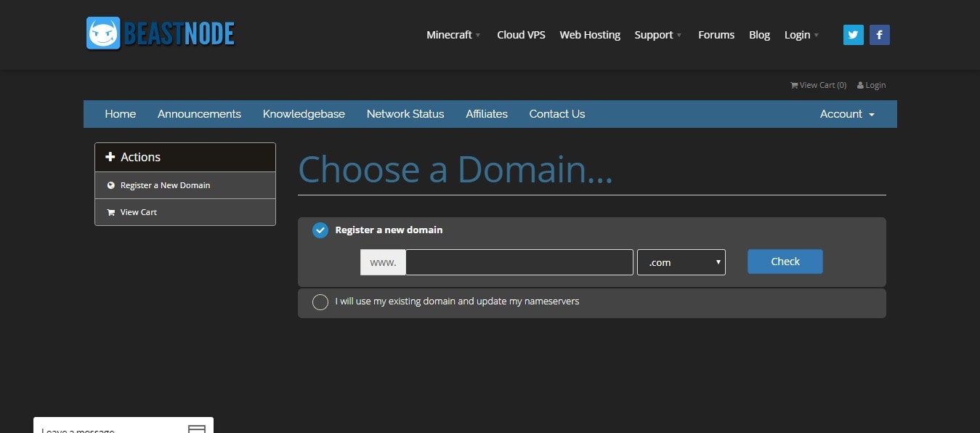Expand the top Login dropdown menu
The width and height of the screenshot is (980, 433).
802,35
